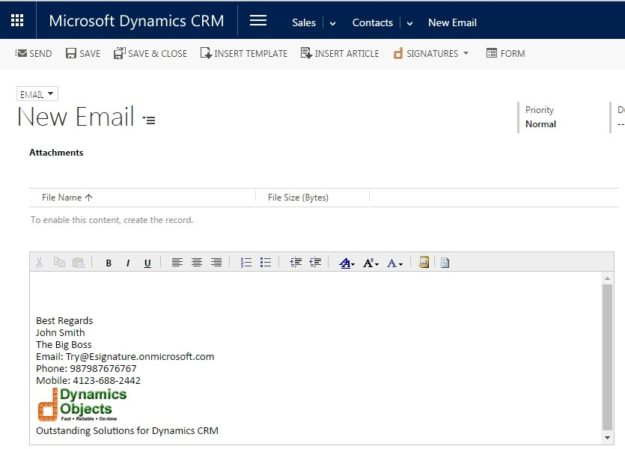Click the first of the two indent icons
This screenshot has height=449, width=625.
[x=296, y=262]
